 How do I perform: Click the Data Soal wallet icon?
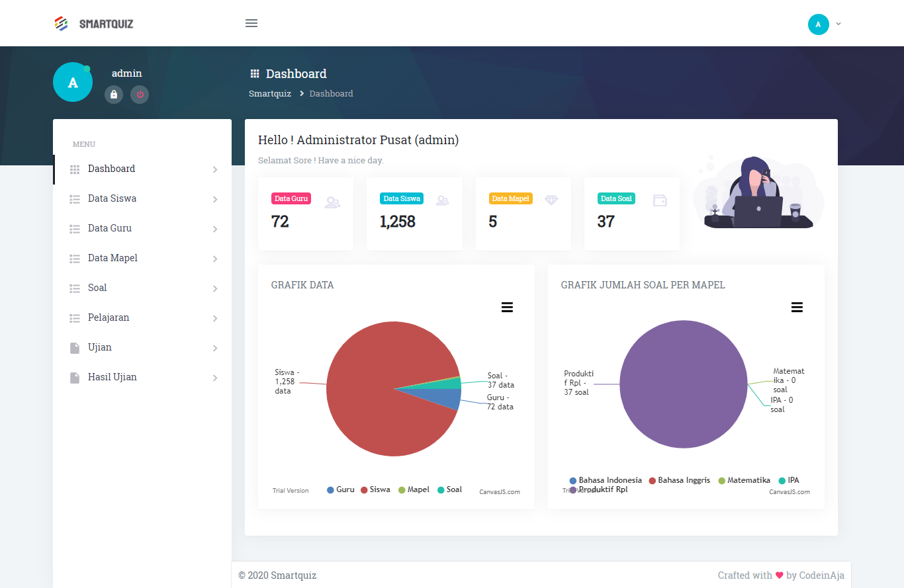click(x=660, y=200)
